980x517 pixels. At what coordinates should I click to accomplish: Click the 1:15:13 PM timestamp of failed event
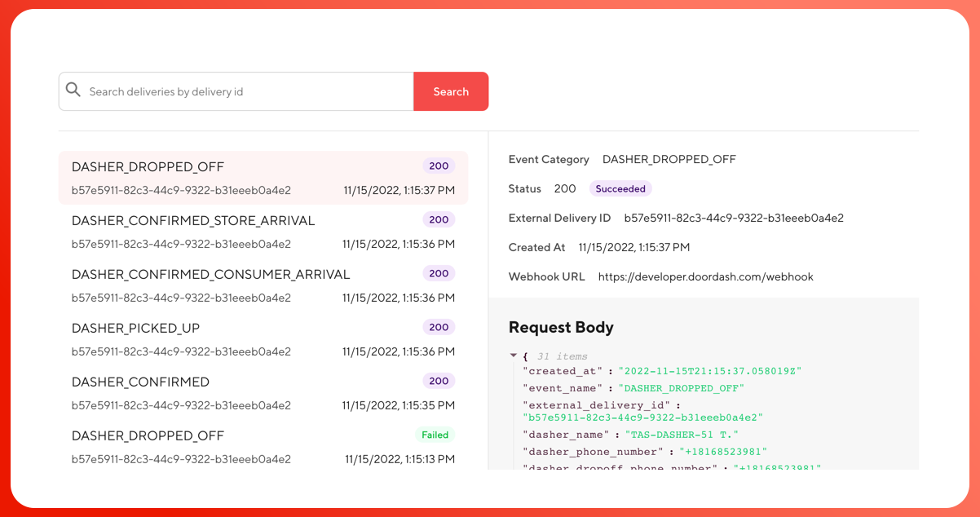coord(400,460)
